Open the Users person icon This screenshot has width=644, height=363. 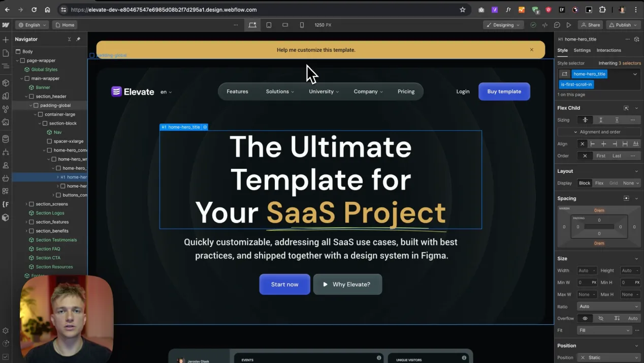[6, 165]
